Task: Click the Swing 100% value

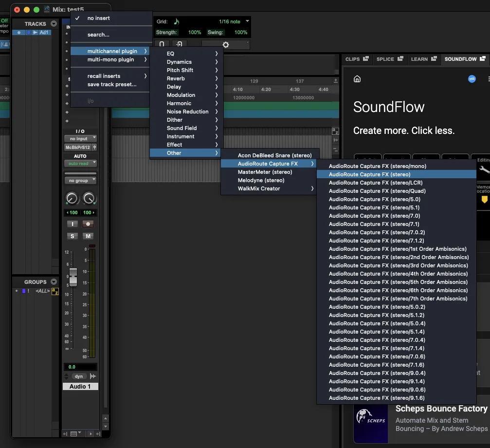Action: (241, 32)
